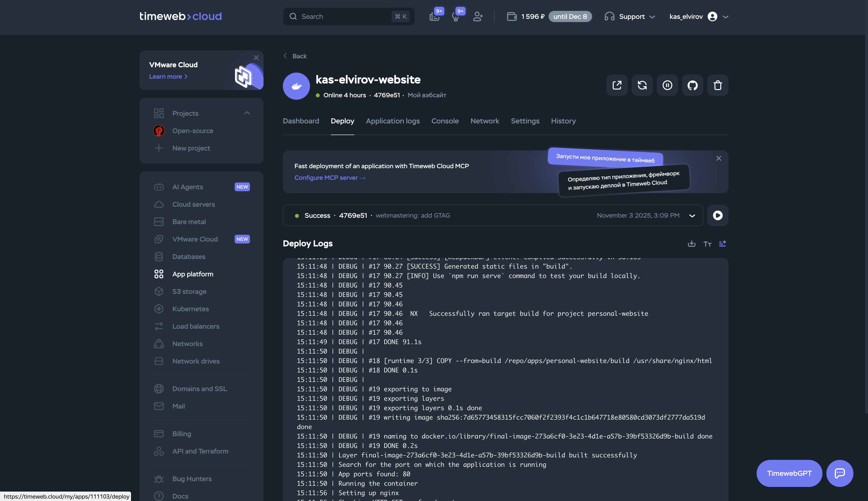Open the Network tab
Image resolution: width=868 pixels, height=501 pixels.
(484, 121)
